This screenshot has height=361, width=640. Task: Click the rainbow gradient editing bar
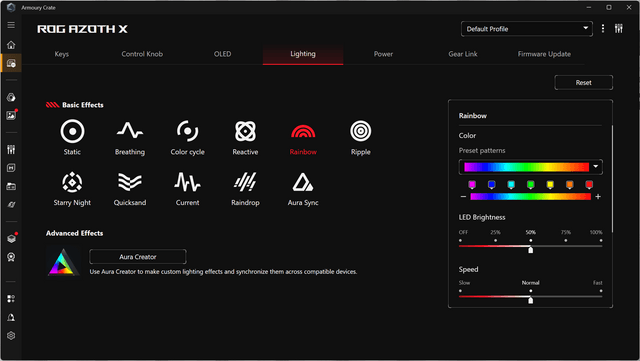click(x=531, y=196)
